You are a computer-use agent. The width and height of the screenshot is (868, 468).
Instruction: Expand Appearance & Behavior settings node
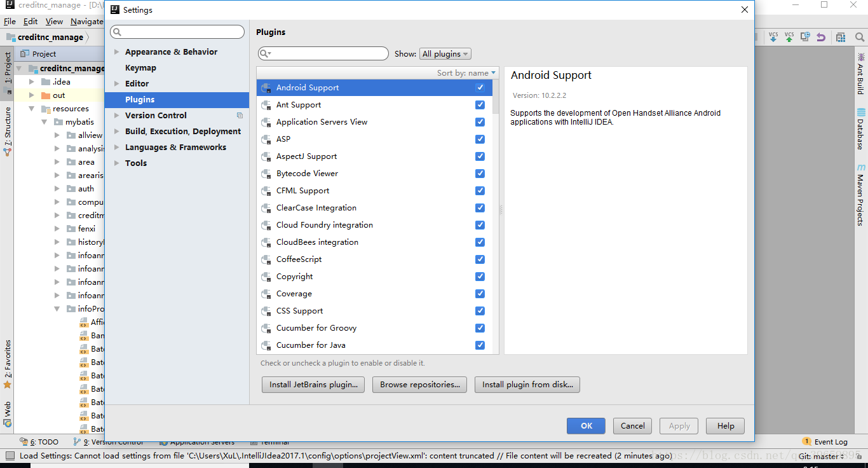tap(116, 52)
